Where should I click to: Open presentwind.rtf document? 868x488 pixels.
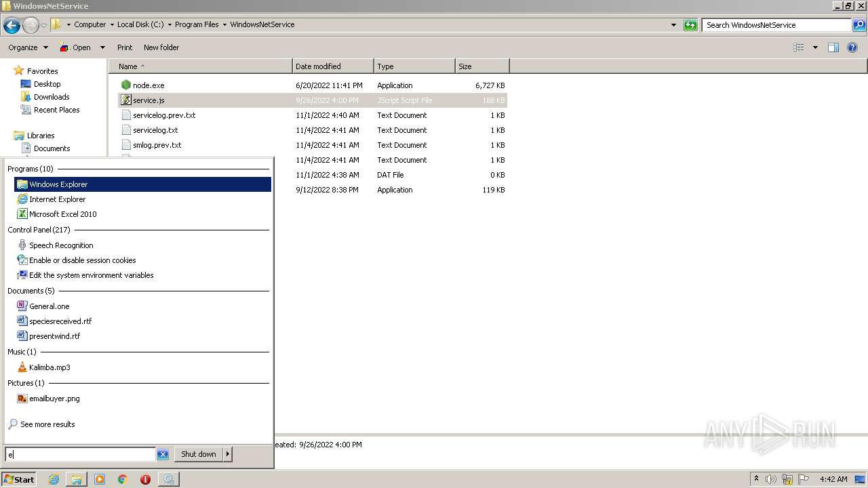point(142,336)
